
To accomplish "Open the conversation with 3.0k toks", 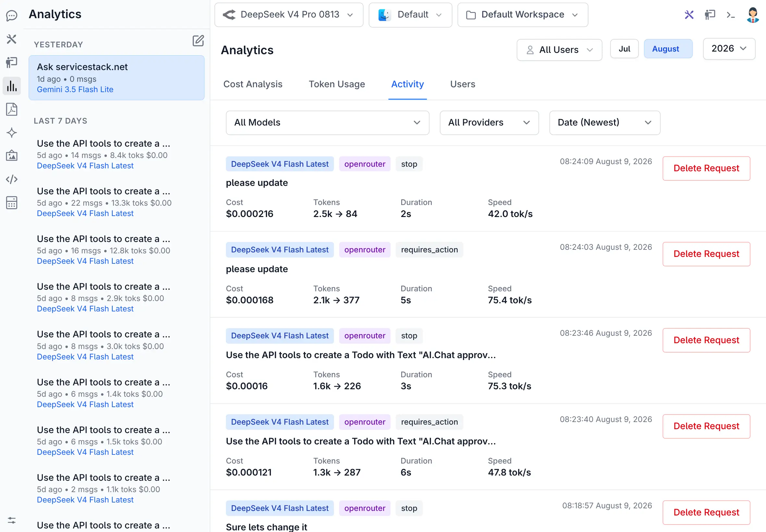I will [117, 345].
